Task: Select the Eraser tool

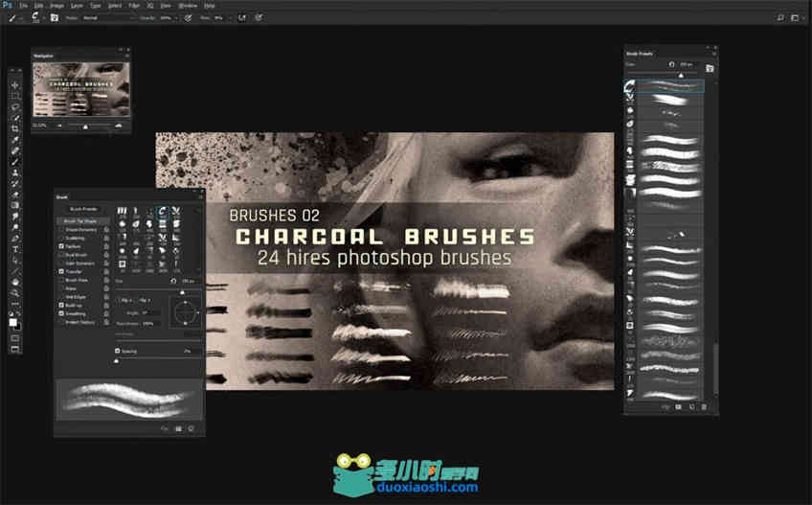Action: tap(15, 195)
